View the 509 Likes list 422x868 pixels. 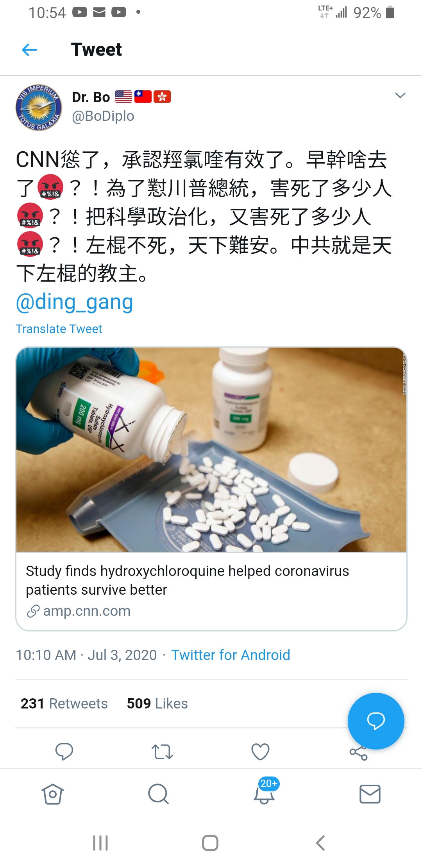click(x=157, y=703)
